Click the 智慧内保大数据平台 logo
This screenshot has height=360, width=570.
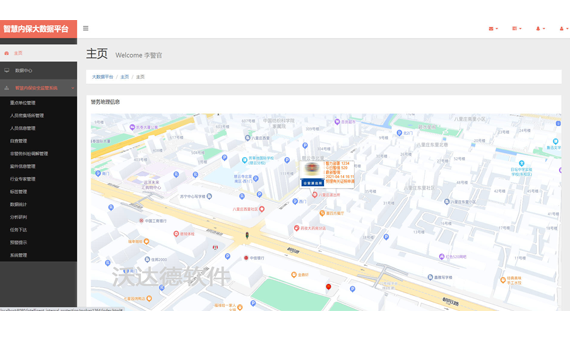[x=36, y=29]
